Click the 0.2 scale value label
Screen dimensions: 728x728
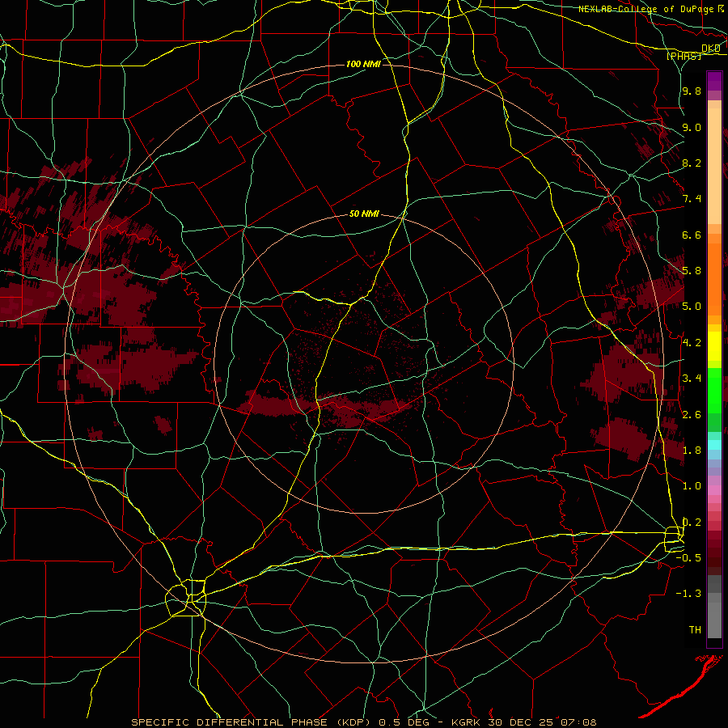point(692,523)
